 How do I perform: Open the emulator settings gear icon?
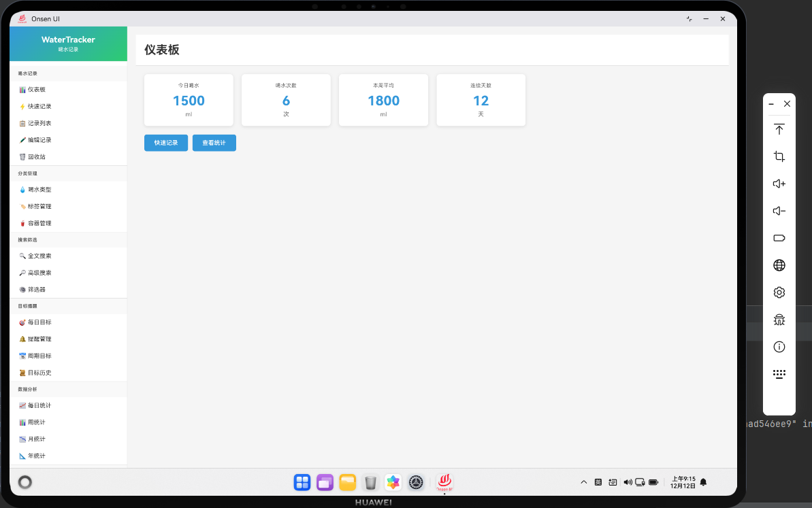779,292
